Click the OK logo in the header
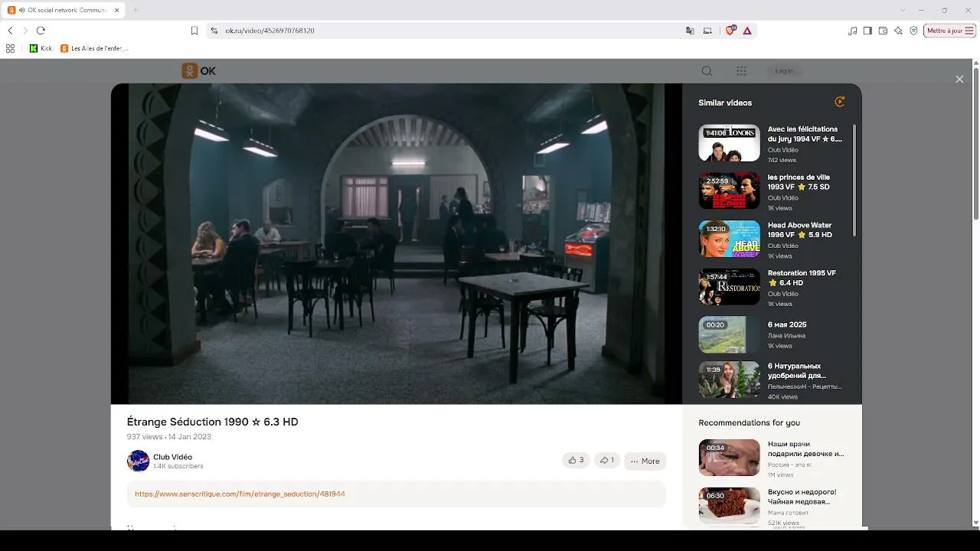The image size is (980, 551). click(199, 71)
